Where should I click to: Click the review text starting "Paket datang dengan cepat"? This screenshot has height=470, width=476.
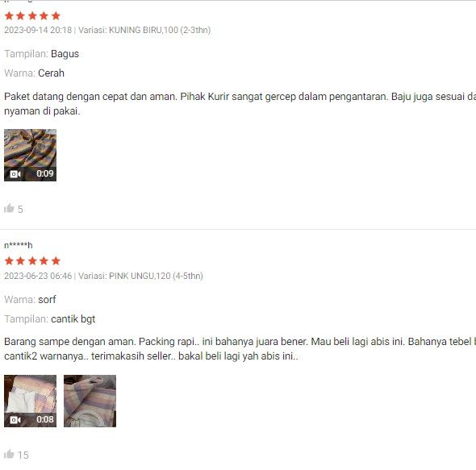click(x=240, y=104)
